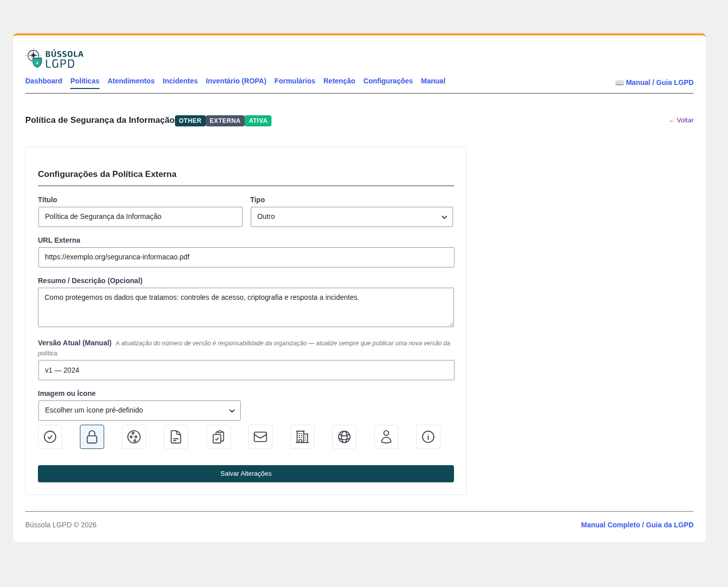
Task: Click the Bússola LGPD logo
Action: pyautogui.click(x=55, y=58)
